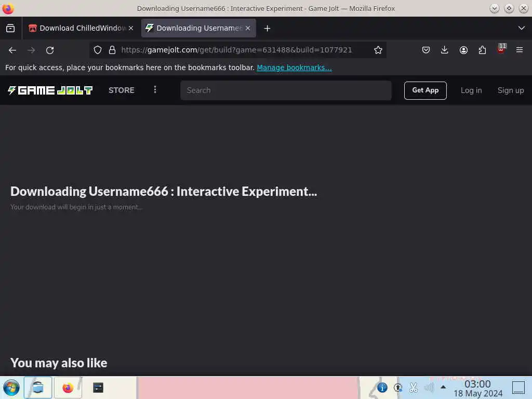The image size is (532, 399).
Task: Click the Sign up link
Action: [x=511, y=90]
